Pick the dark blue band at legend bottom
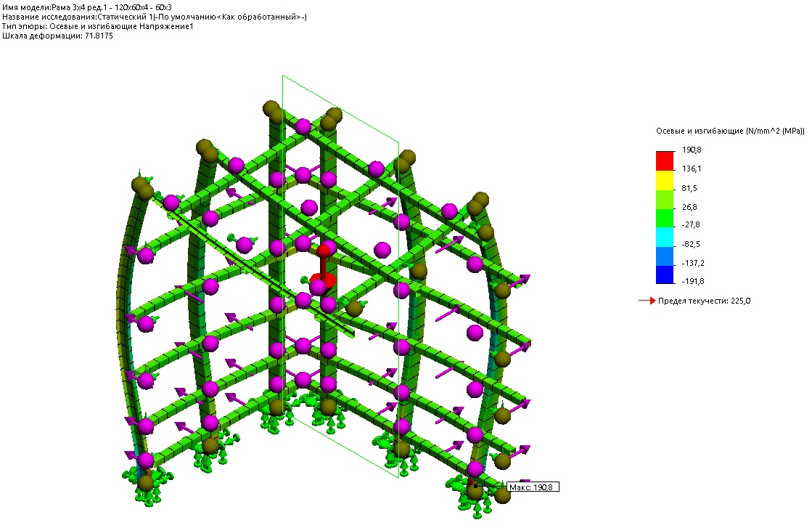The height and width of the screenshot is (528, 812). 665,274
